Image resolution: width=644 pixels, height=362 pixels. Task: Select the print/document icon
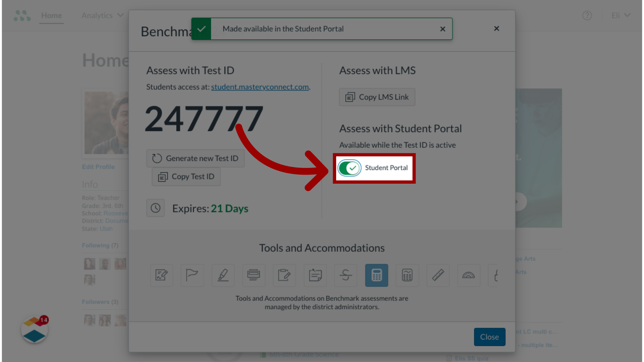click(254, 276)
